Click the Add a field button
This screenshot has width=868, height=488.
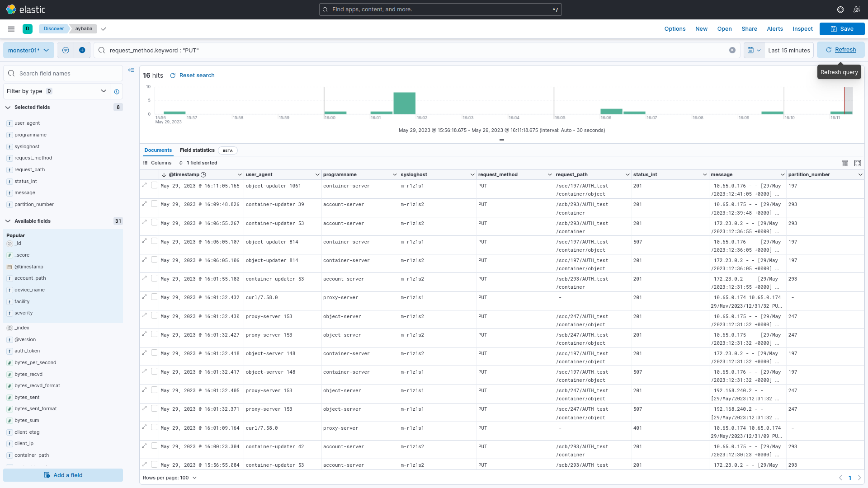click(63, 475)
